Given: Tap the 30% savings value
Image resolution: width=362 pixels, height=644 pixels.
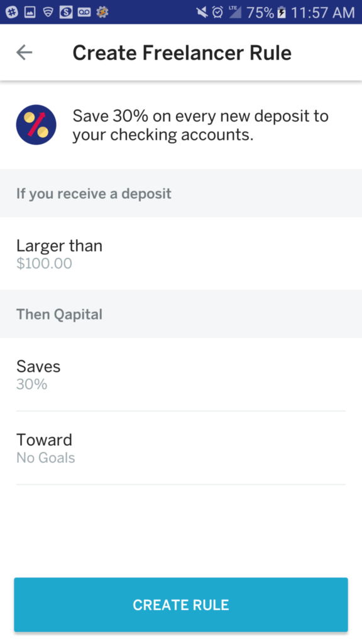Looking at the screenshot, I should [x=32, y=384].
